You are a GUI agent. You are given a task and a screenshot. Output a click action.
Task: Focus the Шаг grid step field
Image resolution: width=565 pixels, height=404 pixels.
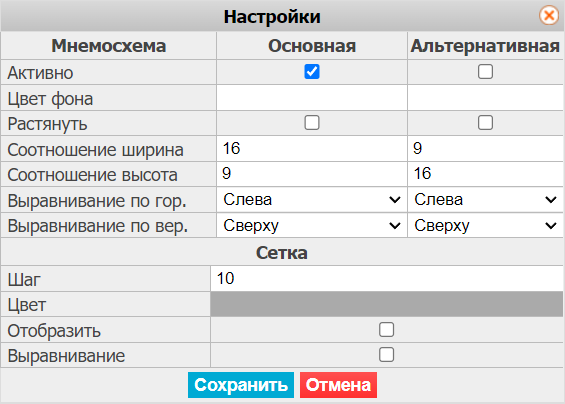(x=387, y=279)
